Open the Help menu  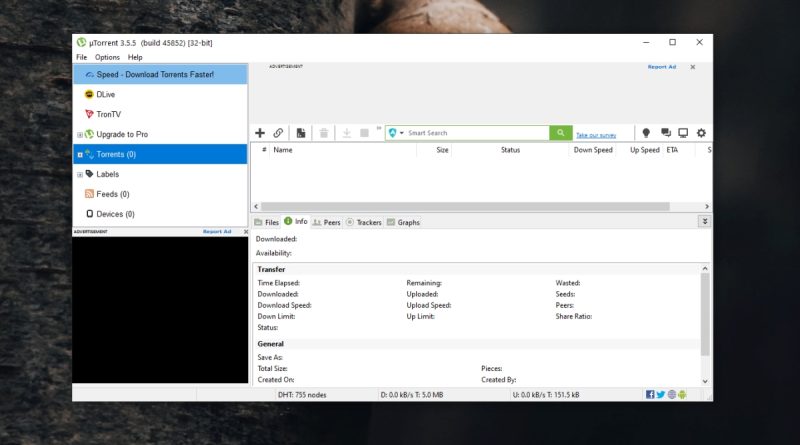click(135, 57)
